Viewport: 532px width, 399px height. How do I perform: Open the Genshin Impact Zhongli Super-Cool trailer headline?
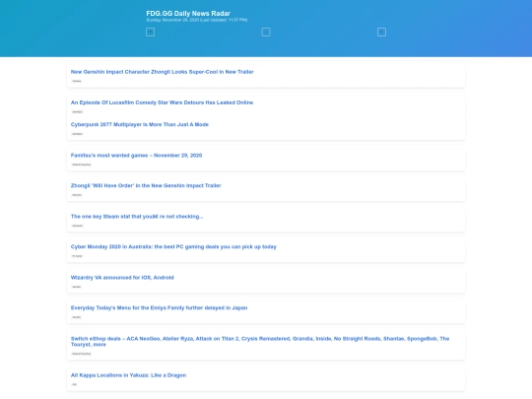pyautogui.click(x=163, y=72)
